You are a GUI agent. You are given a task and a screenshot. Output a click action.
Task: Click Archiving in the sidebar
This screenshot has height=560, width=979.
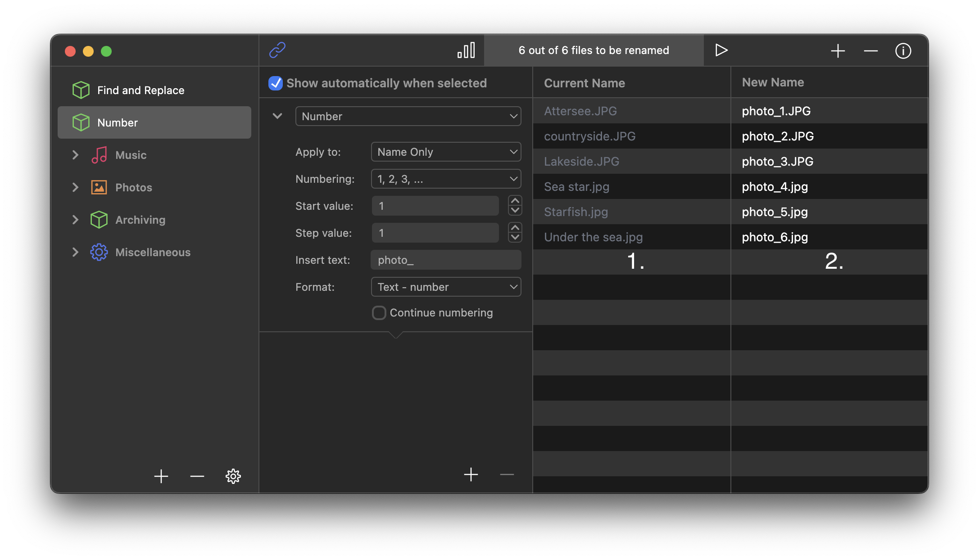click(x=140, y=219)
